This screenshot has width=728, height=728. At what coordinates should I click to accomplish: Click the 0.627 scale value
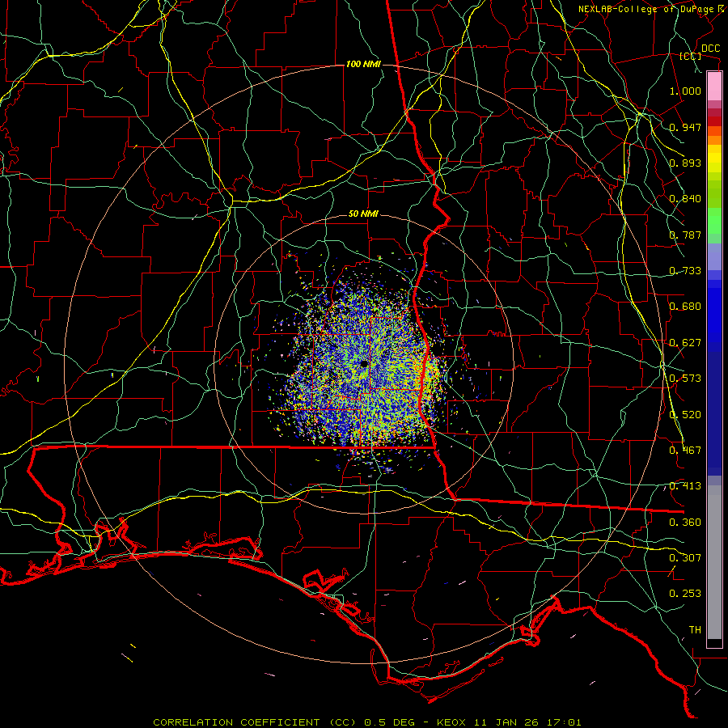[x=685, y=343]
